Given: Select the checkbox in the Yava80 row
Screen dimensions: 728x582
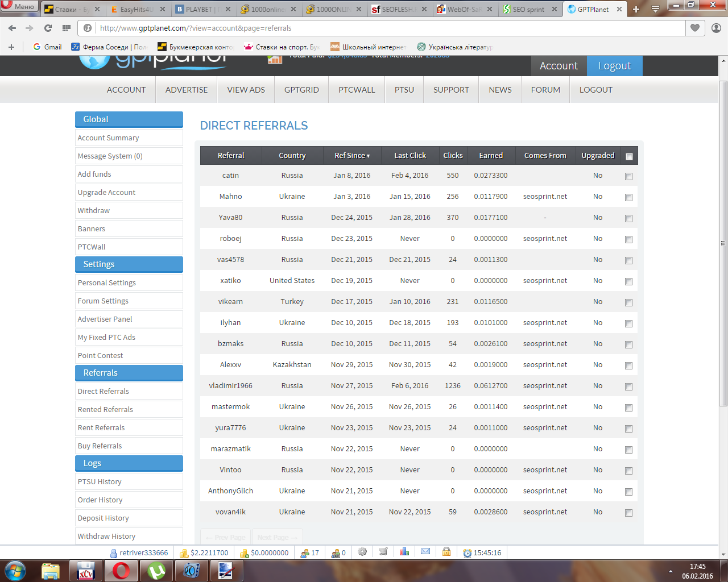Looking at the screenshot, I should 628,218.
